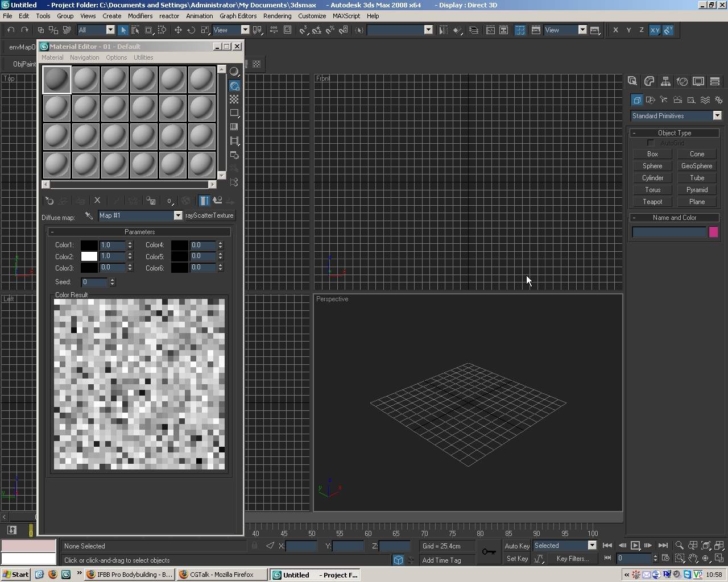Viewport: 728px width, 582px height.
Task: Select the Helpers category icon
Action: (x=691, y=100)
